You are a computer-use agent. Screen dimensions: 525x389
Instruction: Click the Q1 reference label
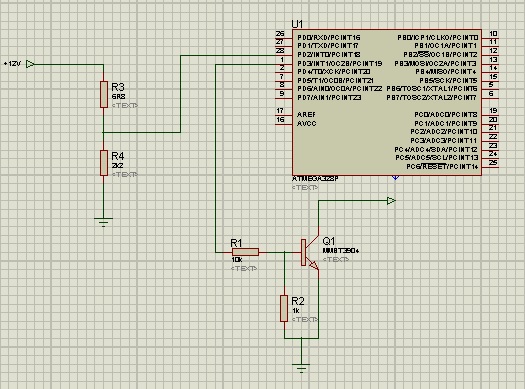click(328, 241)
